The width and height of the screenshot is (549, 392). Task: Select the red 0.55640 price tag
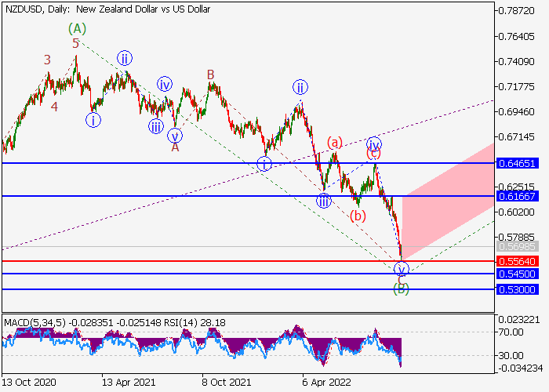click(516, 261)
